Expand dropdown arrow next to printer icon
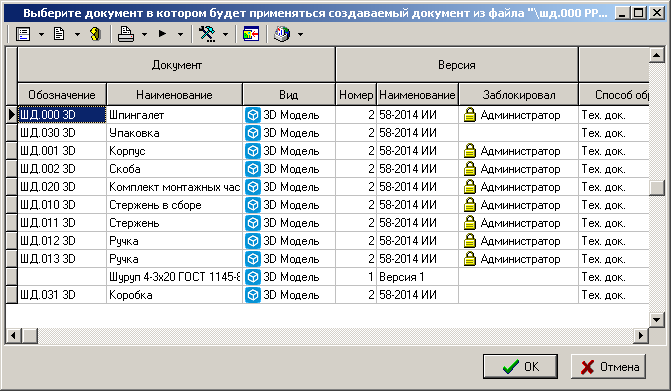This screenshot has height=391, width=671. (144, 34)
